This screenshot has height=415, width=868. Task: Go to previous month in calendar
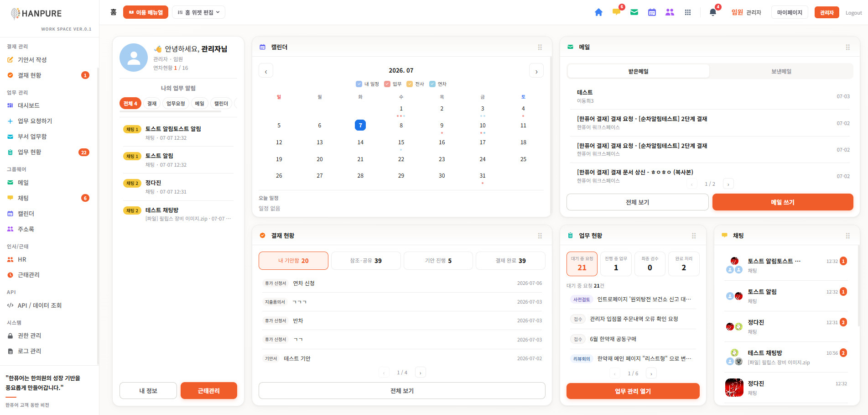pos(266,71)
